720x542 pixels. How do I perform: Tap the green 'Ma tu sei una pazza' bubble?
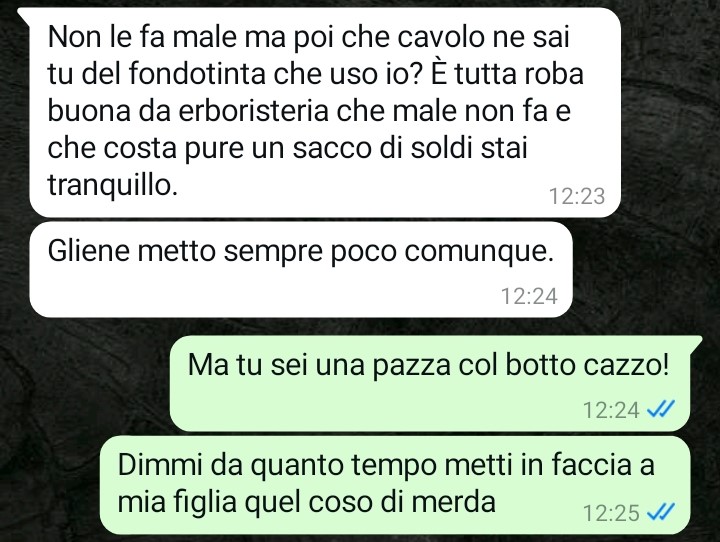[430, 383]
